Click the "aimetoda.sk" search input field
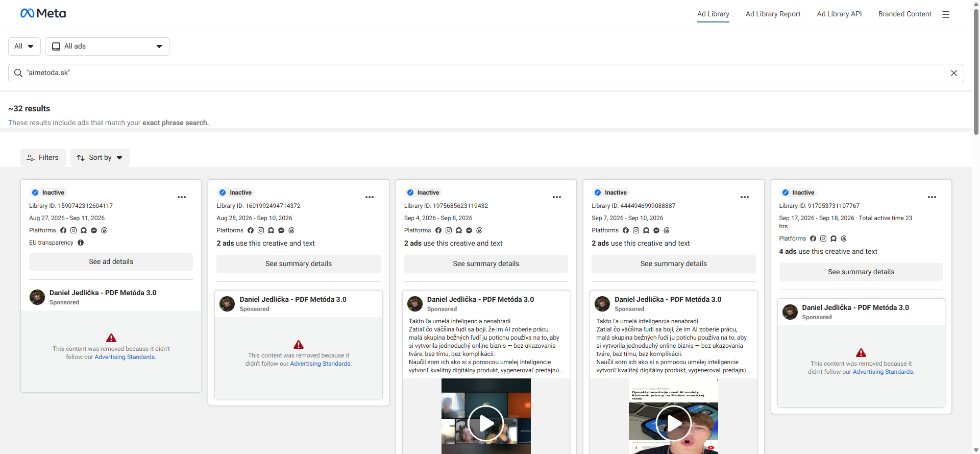Viewport: 980px width, 454px height. (486, 73)
